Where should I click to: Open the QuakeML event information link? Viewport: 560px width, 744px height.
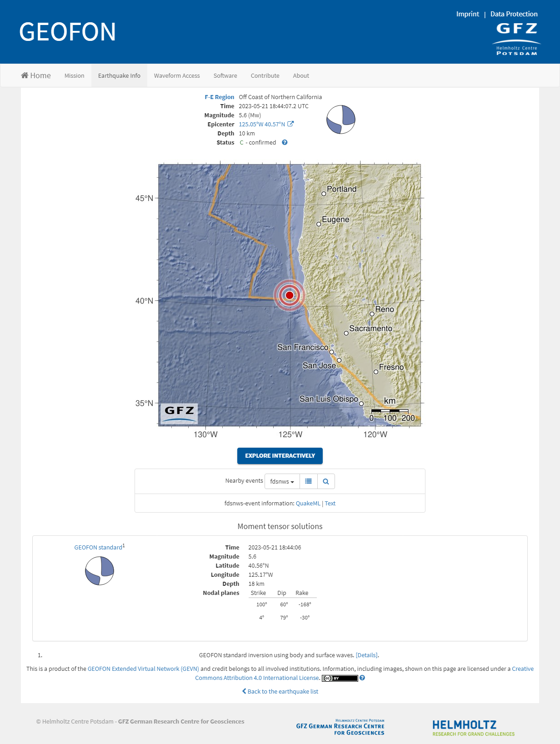308,503
